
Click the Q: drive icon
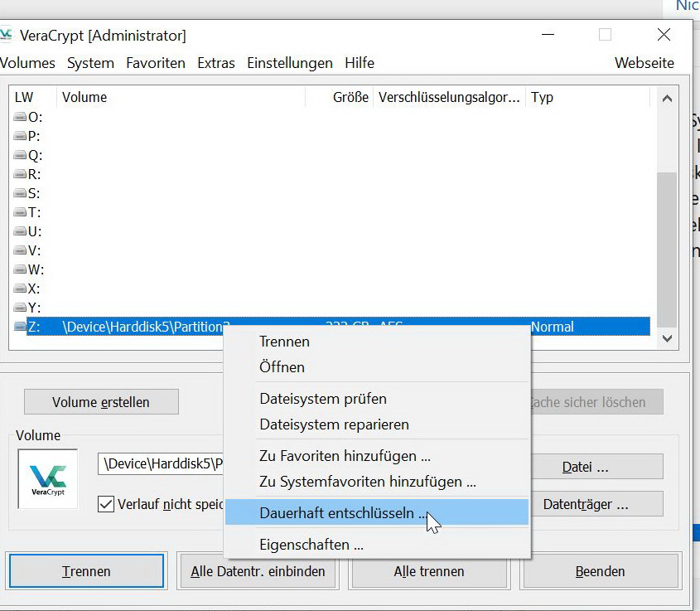20,155
